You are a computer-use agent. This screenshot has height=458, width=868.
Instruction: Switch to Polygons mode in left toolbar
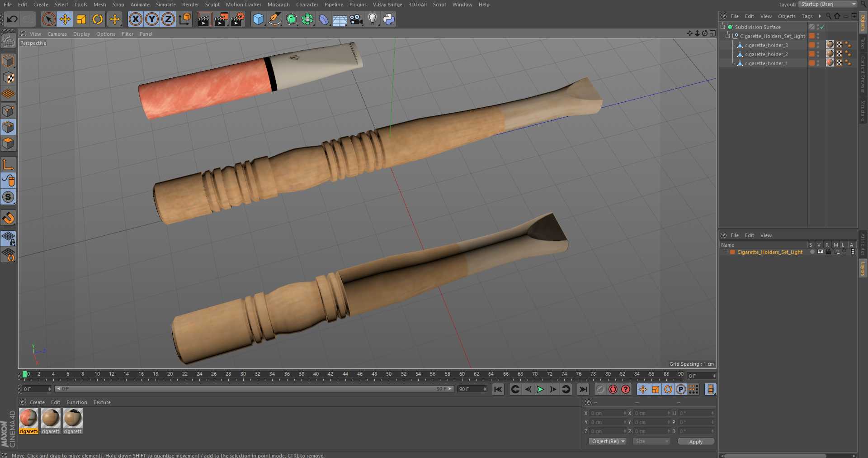coord(8,143)
